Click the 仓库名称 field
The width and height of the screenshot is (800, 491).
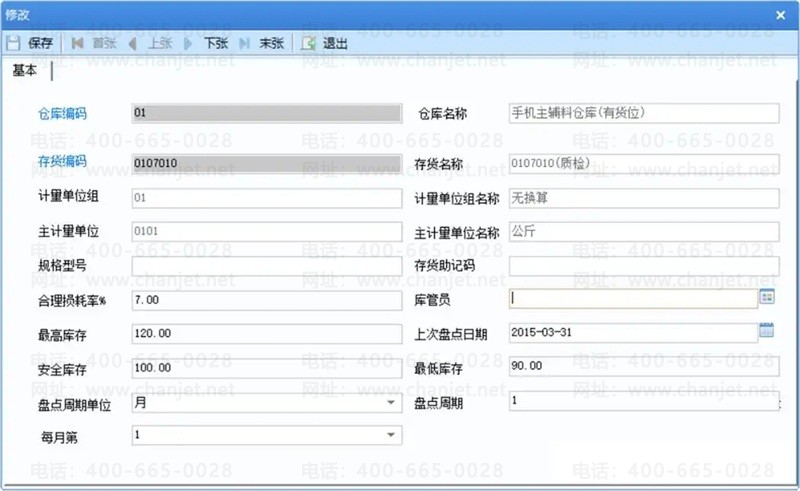click(644, 113)
